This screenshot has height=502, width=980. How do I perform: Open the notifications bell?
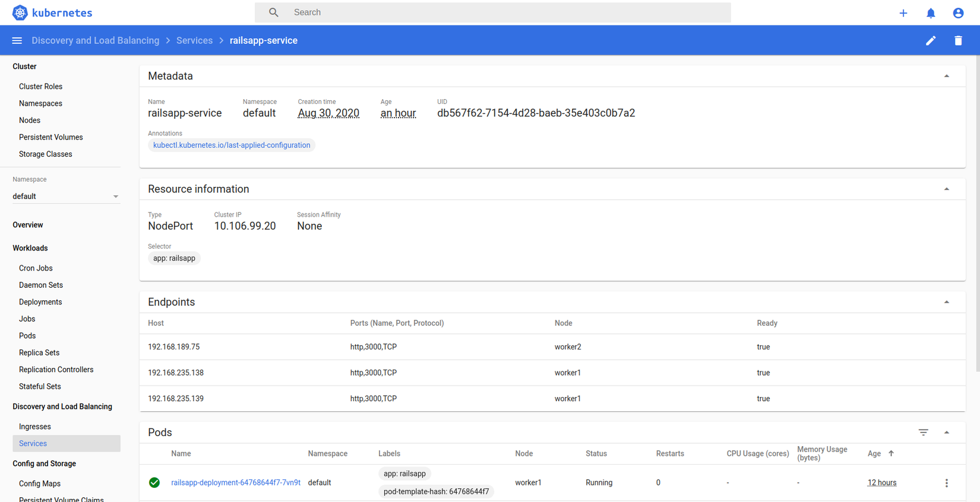(x=931, y=13)
